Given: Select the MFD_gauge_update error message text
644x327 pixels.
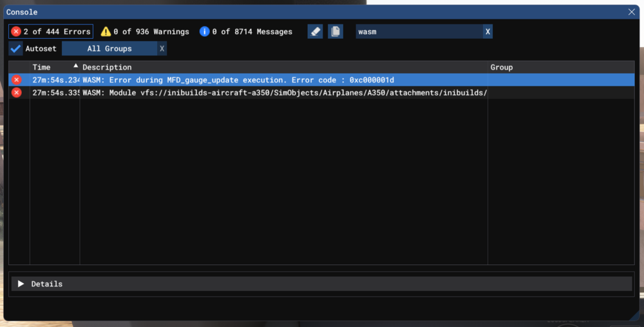Looking at the screenshot, I should (x=238, y=80).
